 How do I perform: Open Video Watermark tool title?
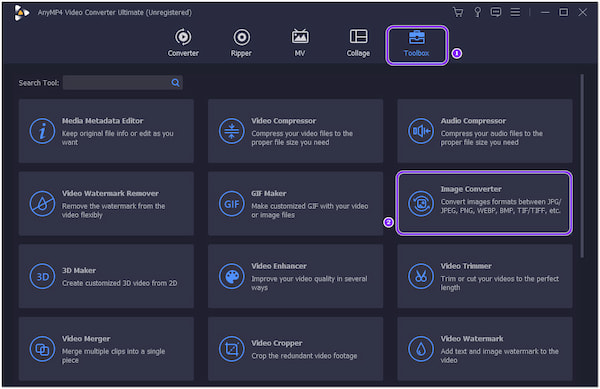pos(472,339)
